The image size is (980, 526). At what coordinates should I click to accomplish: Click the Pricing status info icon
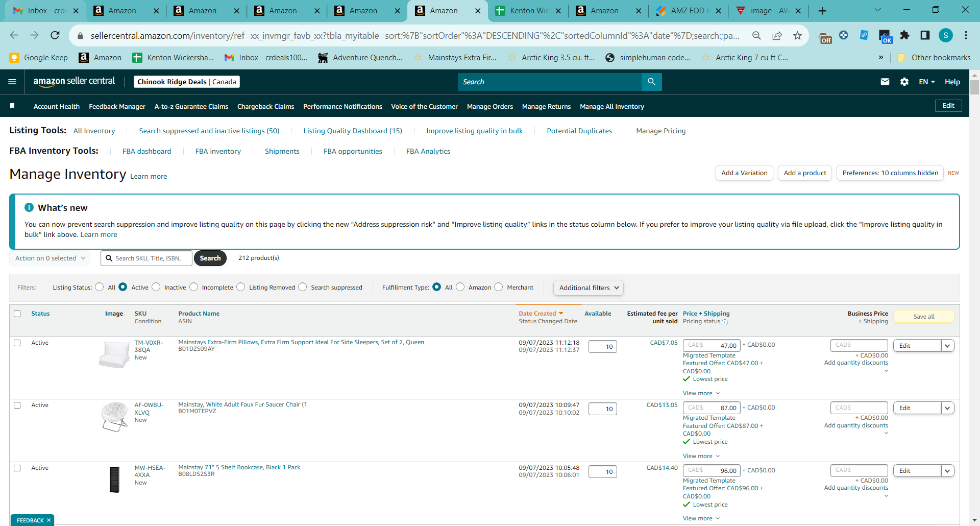[x=725, y=322]
